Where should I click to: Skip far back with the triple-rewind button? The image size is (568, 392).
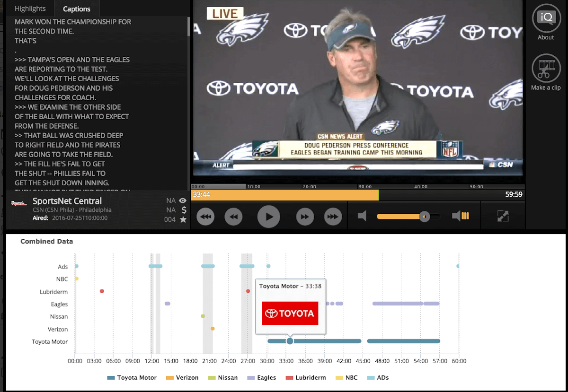tap(206, 217)
